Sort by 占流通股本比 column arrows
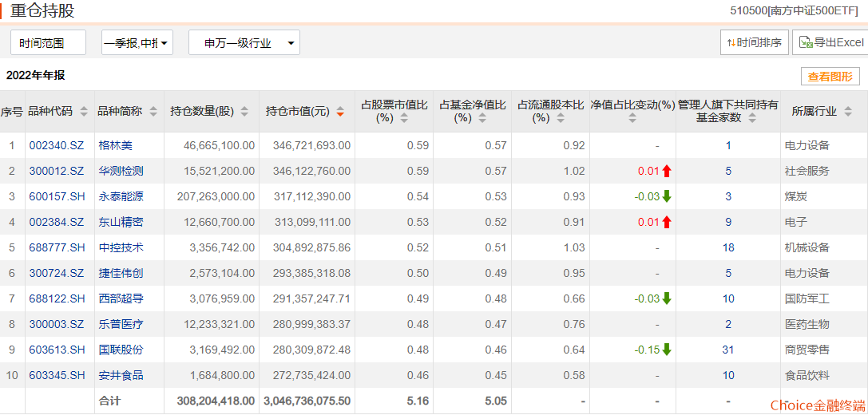 [x=561, y=118]
